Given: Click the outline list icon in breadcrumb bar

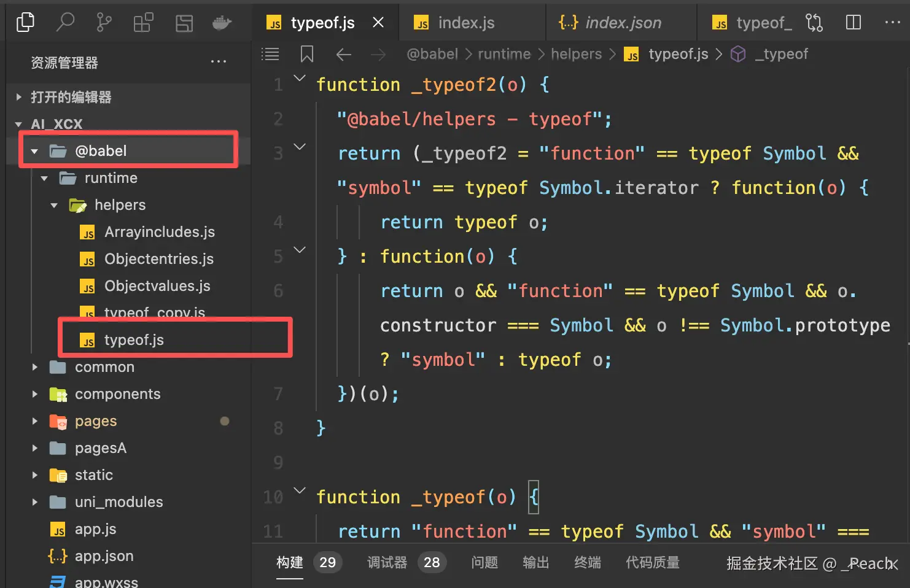Looking at the screenshot, I should click(270, 54).
